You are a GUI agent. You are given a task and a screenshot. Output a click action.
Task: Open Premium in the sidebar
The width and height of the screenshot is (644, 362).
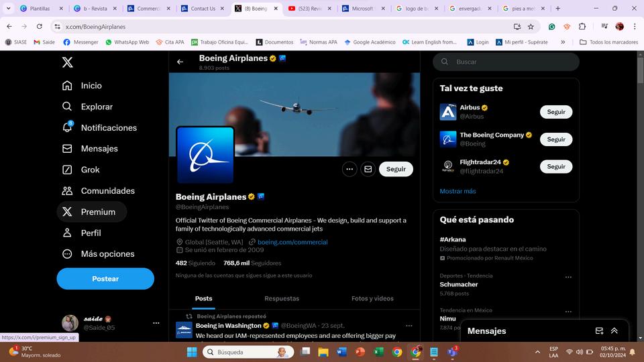pyautogui.click(x=92, y=212)
